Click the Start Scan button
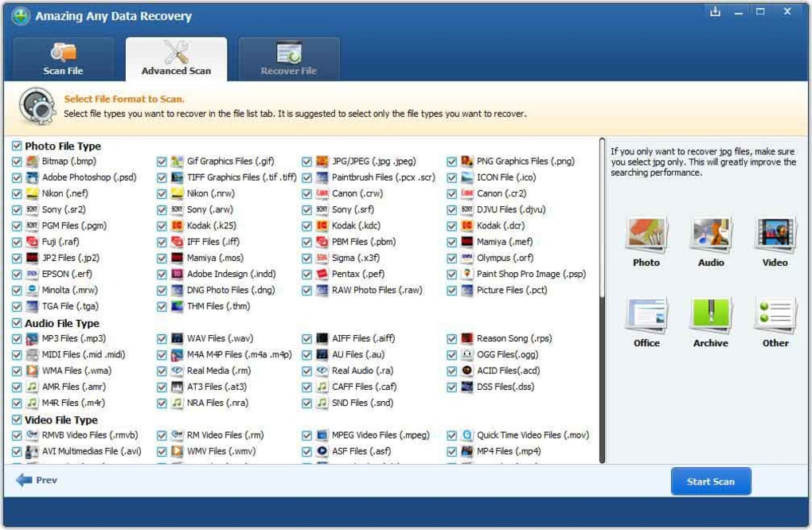 coord(710,481)
